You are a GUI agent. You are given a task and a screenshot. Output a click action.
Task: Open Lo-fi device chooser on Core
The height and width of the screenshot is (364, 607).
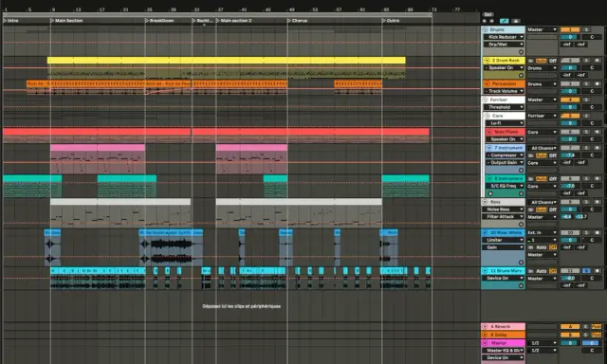click(505, 123)
